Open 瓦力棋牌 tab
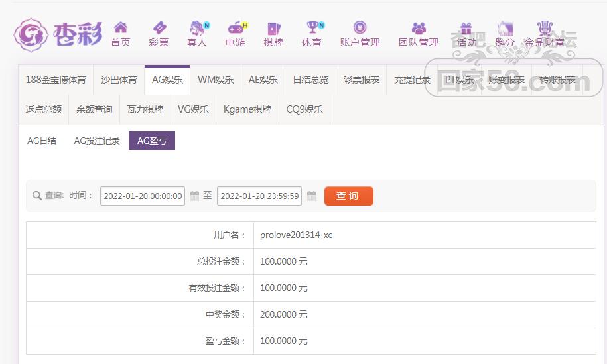Image resolution: width=607 pixels, height=364 pixels. pyautogui.click(x=145, y=109)
